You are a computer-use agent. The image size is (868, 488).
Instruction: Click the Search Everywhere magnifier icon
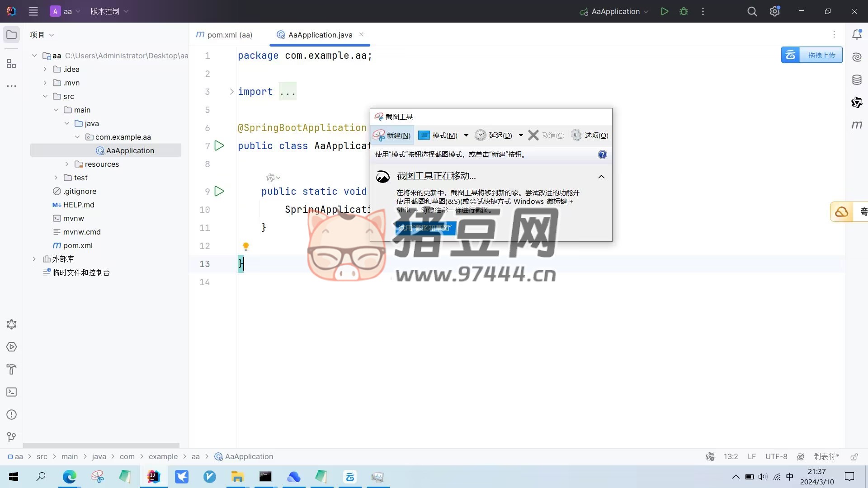tap(752, 11)
